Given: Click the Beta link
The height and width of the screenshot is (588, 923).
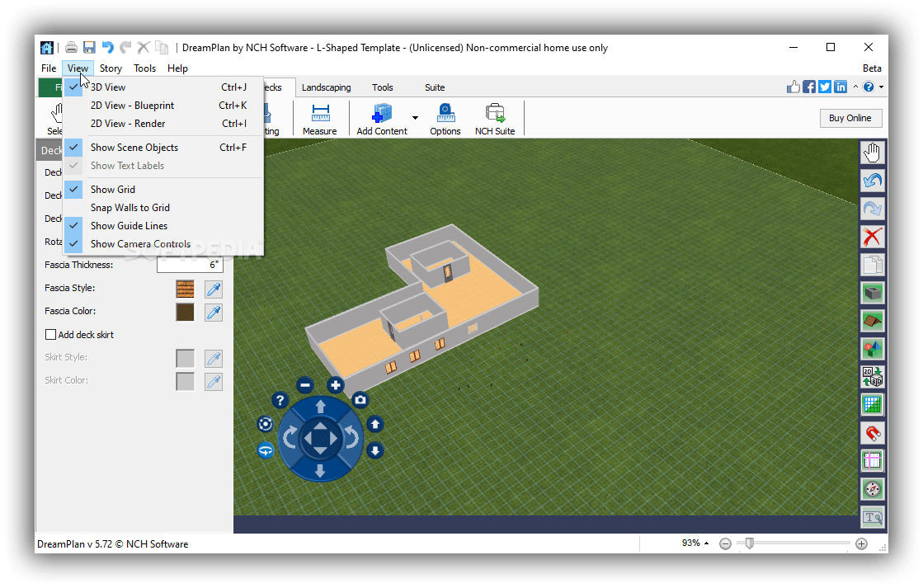Looking at the screenshot, I should pos(872,68).
